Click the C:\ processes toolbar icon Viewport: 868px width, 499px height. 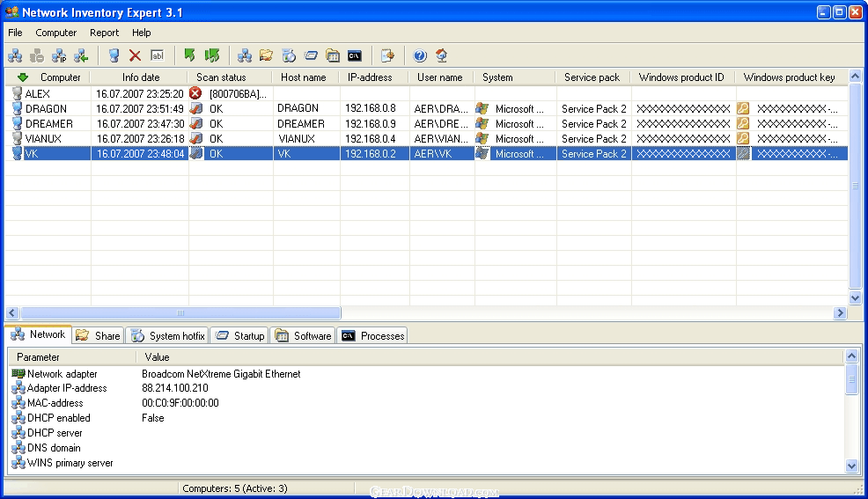(x=354, y=55)
